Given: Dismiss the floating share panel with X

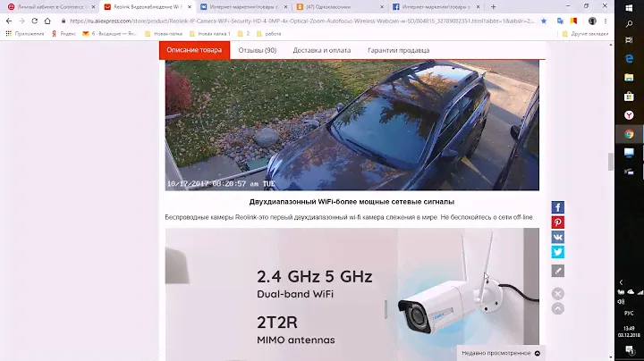Looking at the screenshot, I should 557,294.
